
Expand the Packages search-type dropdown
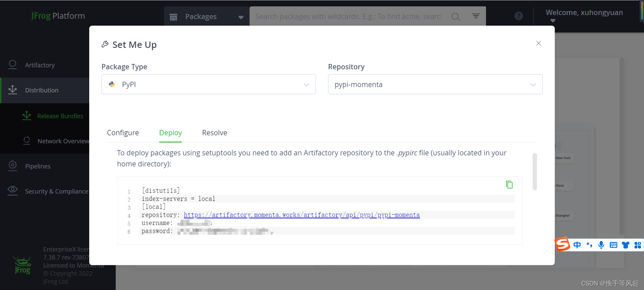[207, 16]
